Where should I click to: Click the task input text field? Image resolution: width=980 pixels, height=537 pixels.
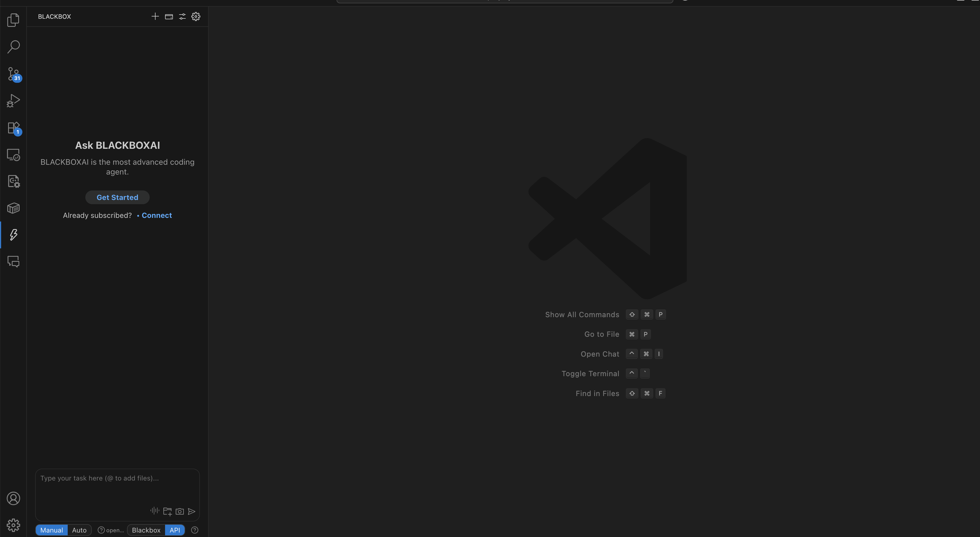click(x=117, y=487)
